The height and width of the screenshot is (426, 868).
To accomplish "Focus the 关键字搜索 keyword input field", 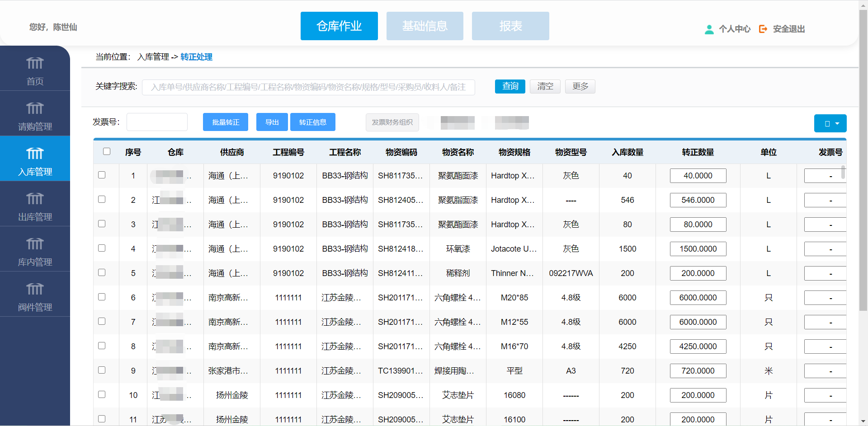I will (x=308, y=87).
